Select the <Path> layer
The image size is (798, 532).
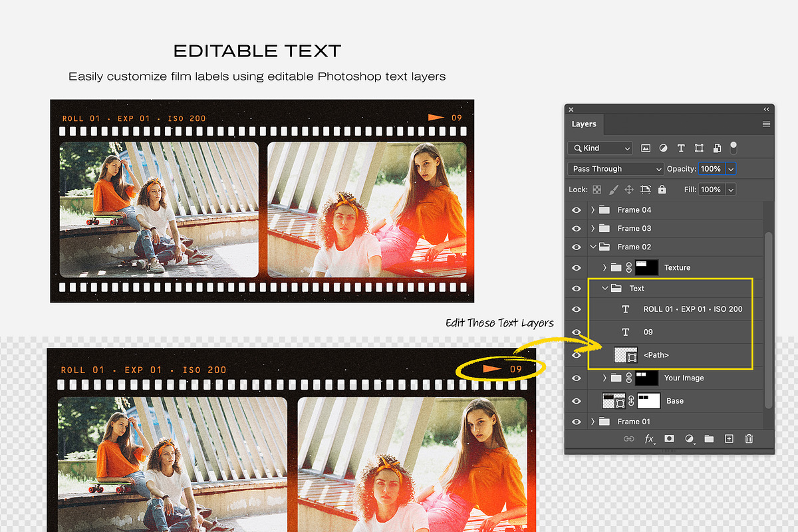tap(656, 355)
